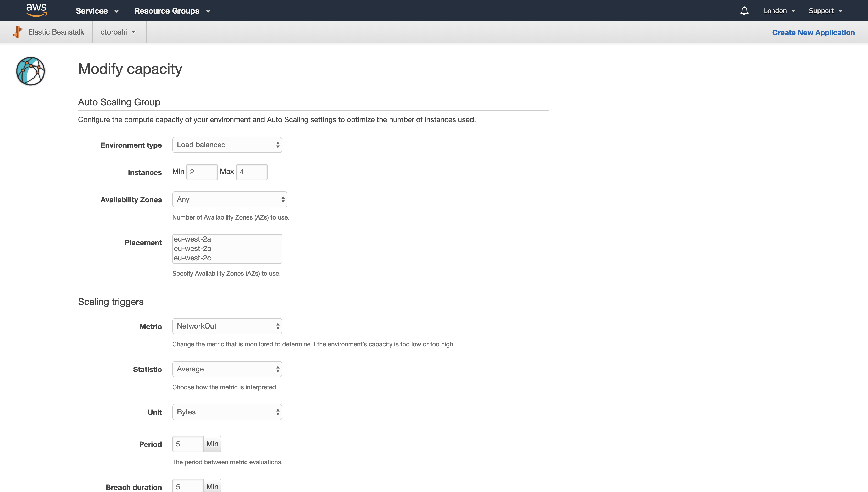This screenshot has height=492, width=868.
Task: Click the Min instances input field
Action: coord(202,172)
